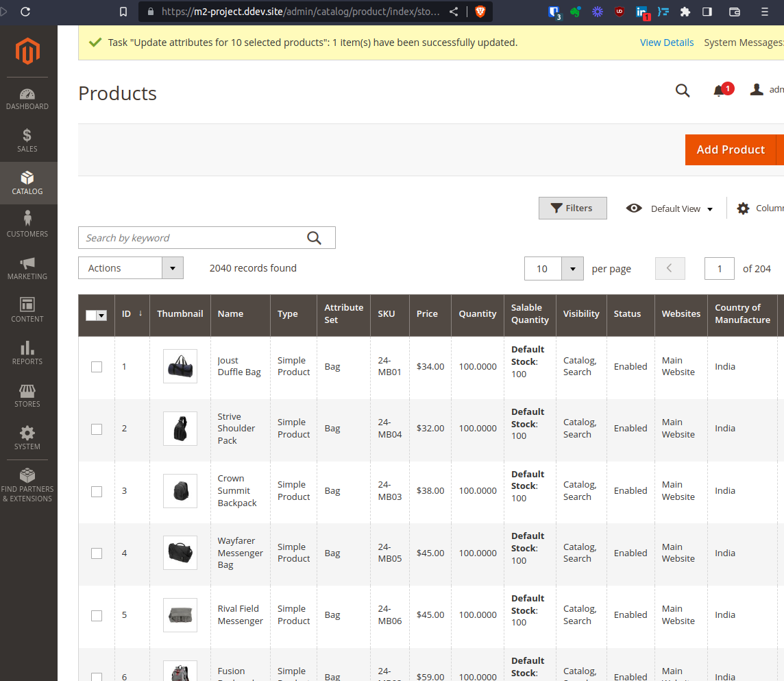Click the Add Product button
Image resolution: width=784 pixels, height=681 pixels.
coord(731,150)
